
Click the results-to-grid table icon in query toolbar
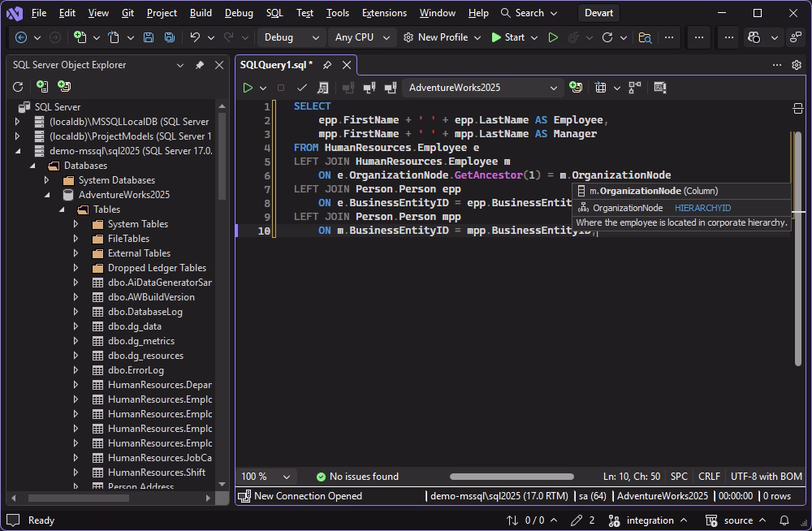[601, 88]
